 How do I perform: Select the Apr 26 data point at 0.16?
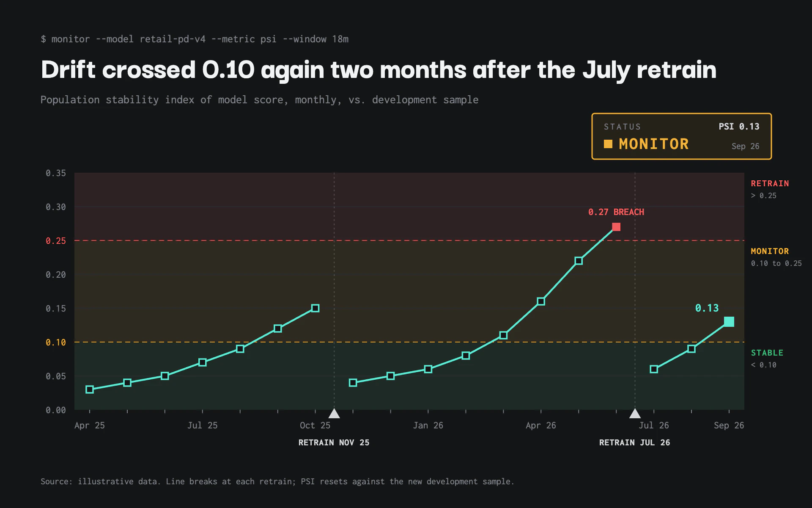click(x=541, y=301)
